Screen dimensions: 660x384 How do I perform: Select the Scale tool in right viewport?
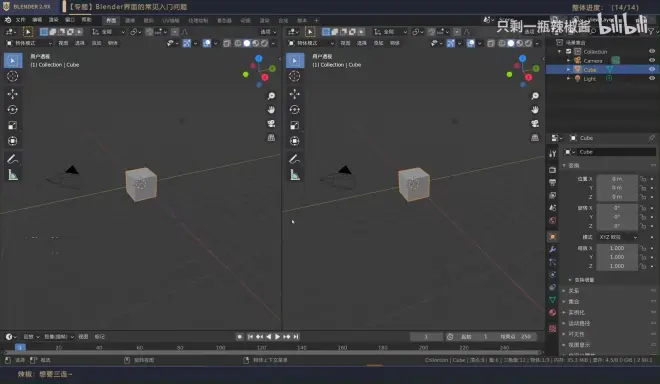pos(295,125)
